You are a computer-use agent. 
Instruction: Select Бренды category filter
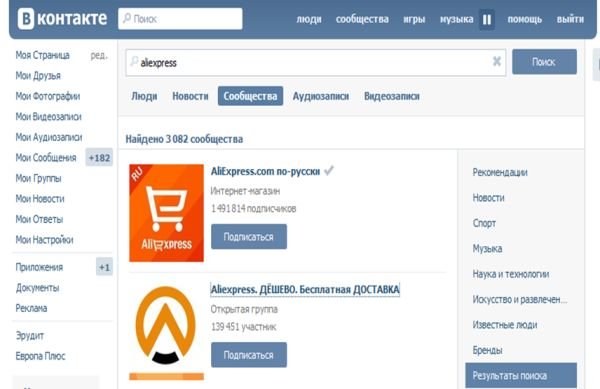[x=487, y=350]
